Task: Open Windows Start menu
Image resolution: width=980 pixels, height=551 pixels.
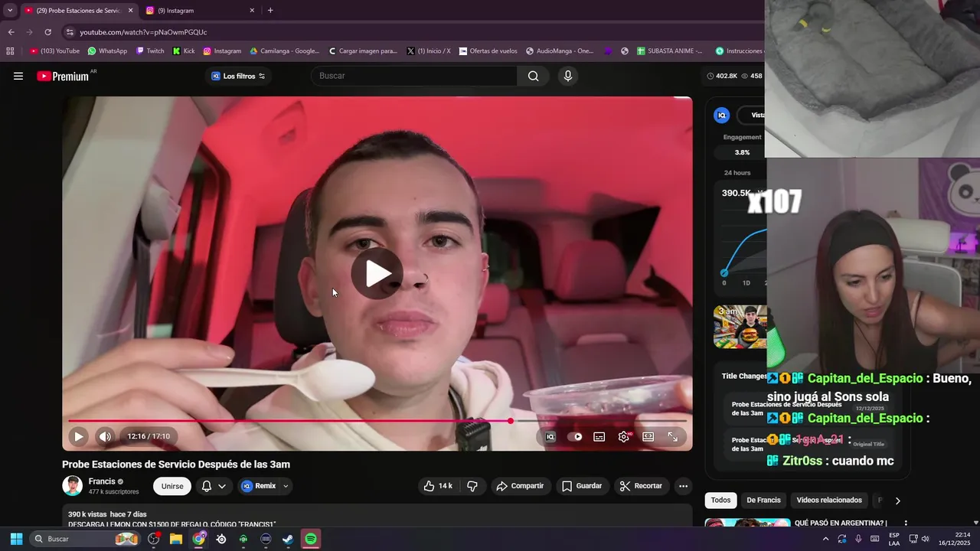Action: [16, 539]
